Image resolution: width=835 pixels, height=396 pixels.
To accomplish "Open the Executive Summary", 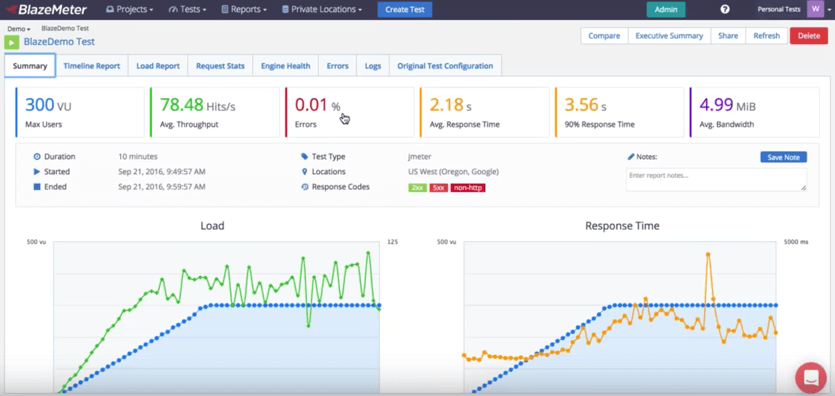I will tap(669, 36).
